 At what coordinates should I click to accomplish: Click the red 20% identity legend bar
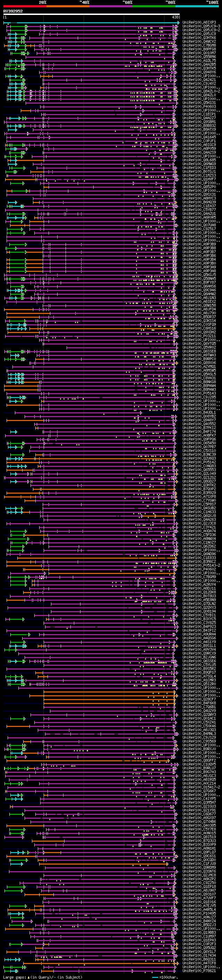[x=25, y=6]
